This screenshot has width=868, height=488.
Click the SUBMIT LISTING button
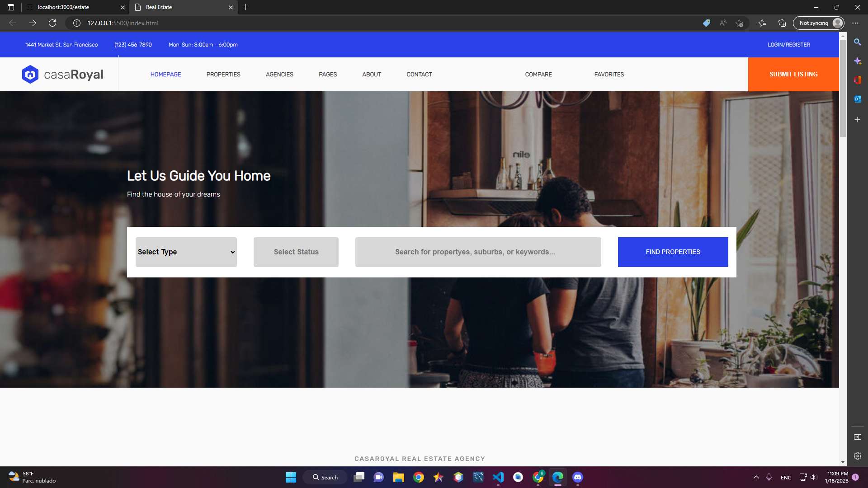[x=793, y=74]
